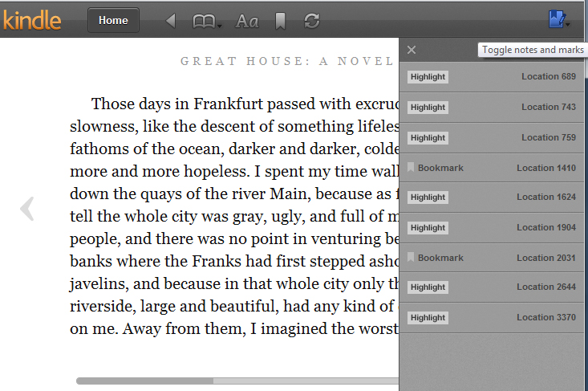Close the notes and marks panel
The height and width of the screenshot is (391, 588).
[412, 50]
